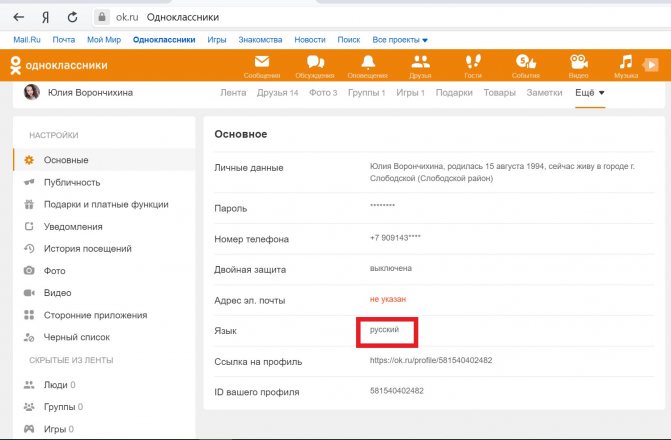The width and height of the screenshot is (671, 440).
Task: Open the Игры 1 profile tab
Action: (x=410, y=93)
